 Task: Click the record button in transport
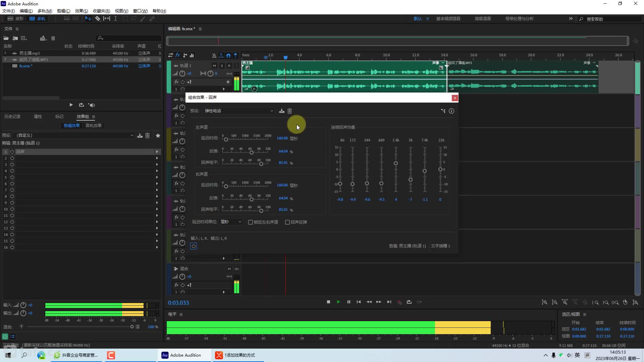(x=399, y=302)
